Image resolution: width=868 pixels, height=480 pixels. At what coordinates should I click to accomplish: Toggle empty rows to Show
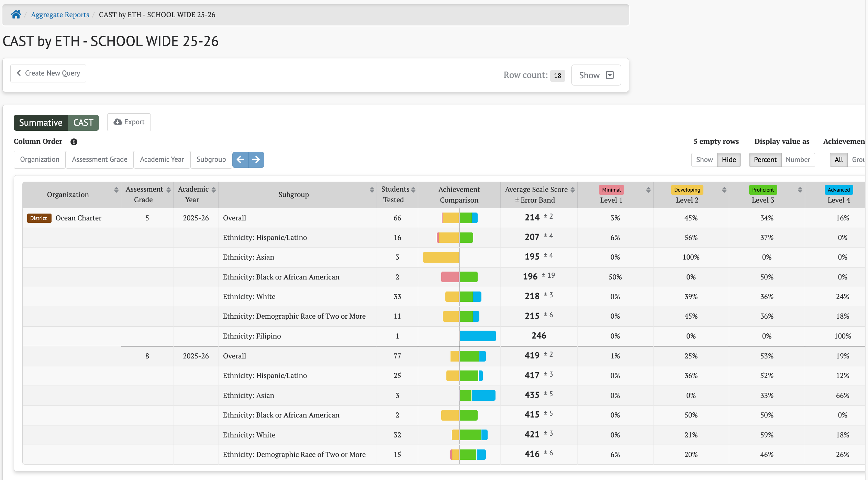tap(704, 160)
